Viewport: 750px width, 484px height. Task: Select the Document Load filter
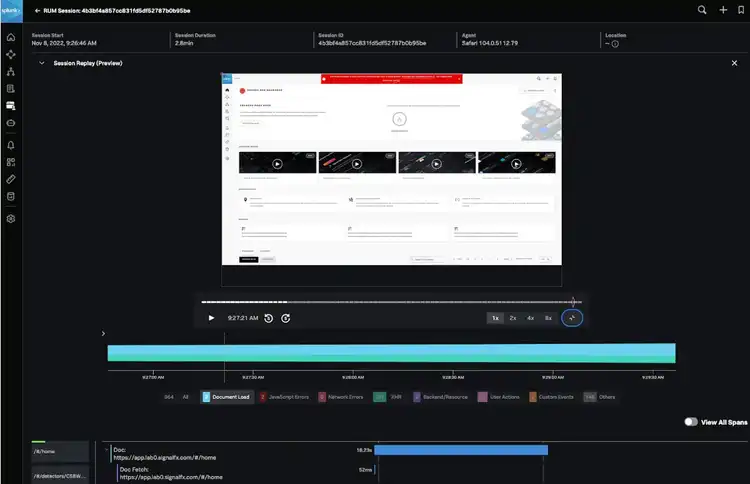(x=227, y=397)
